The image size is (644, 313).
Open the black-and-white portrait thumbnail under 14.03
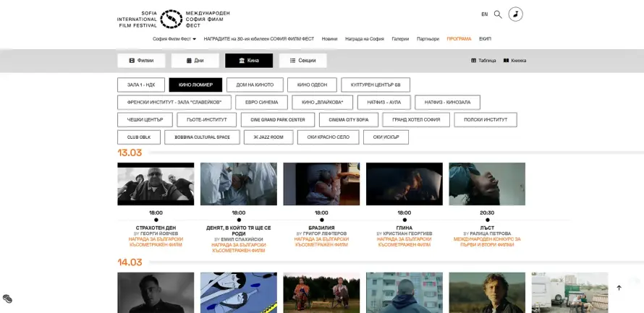(156, 293)
